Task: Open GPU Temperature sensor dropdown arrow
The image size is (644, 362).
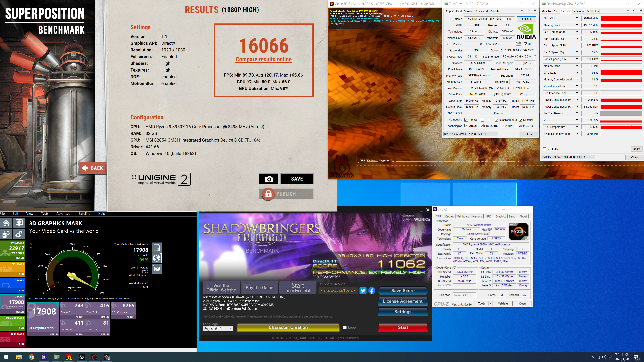Action: (577, 32)
